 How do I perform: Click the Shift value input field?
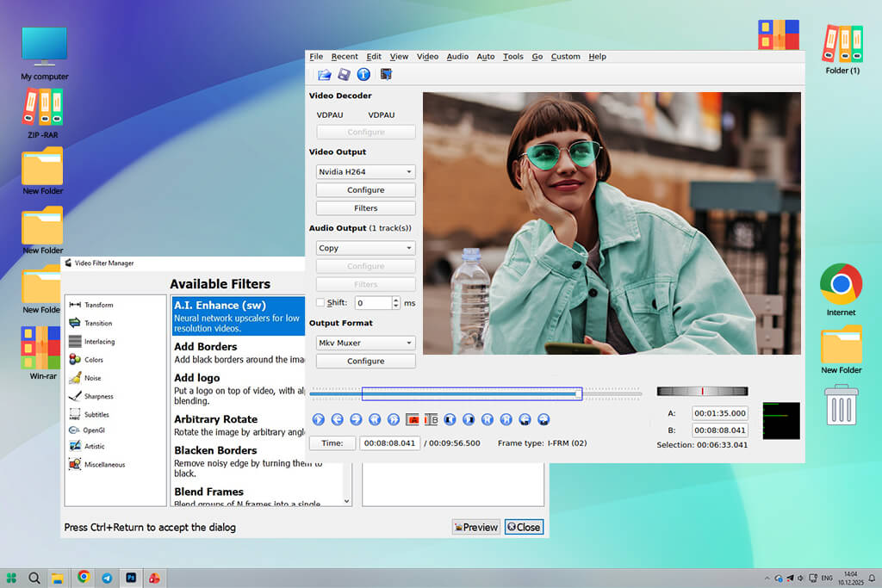[373, 303]
